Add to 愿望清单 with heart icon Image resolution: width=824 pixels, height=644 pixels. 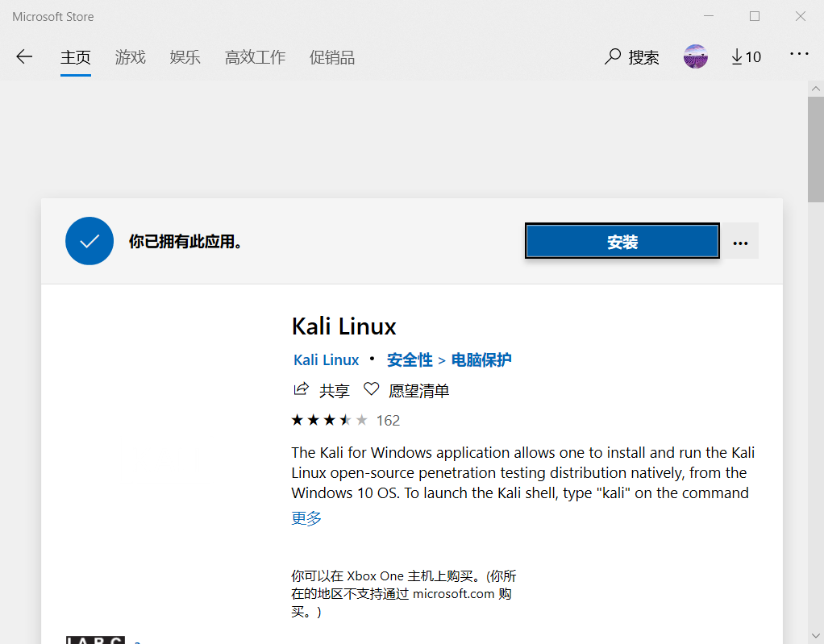tap(372, 389)
